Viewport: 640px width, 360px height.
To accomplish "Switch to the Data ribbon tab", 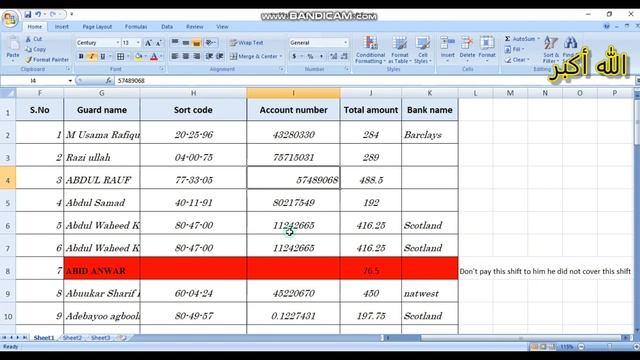I will pos(167,27).
